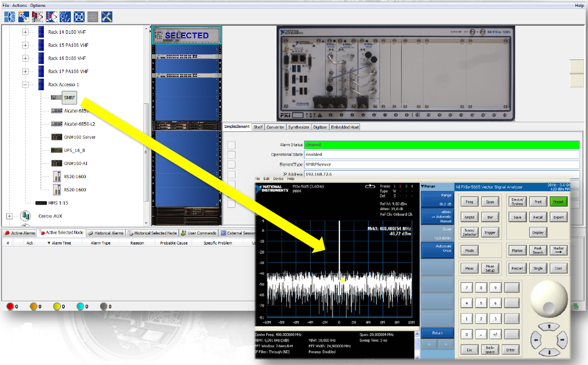
Task: Click the blue cross-circle toolbar icon
Action: [x=79, y=17]
